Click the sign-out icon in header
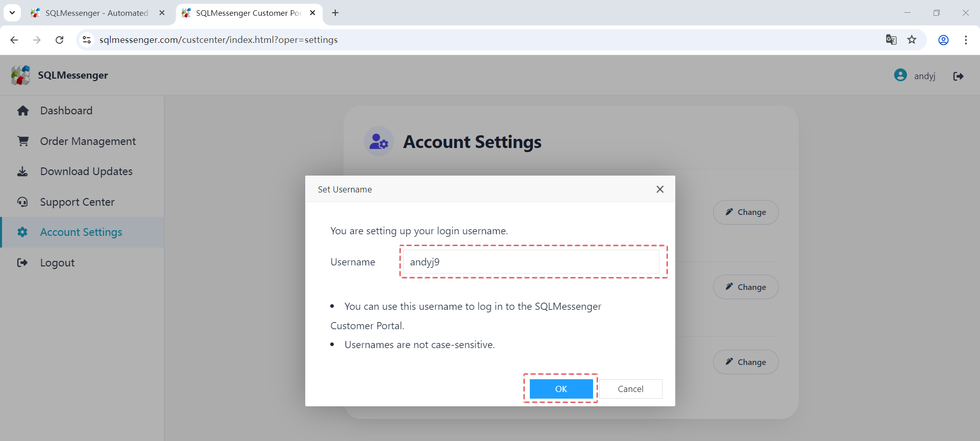The image size is (980, 441). click(x=958, y=76)
